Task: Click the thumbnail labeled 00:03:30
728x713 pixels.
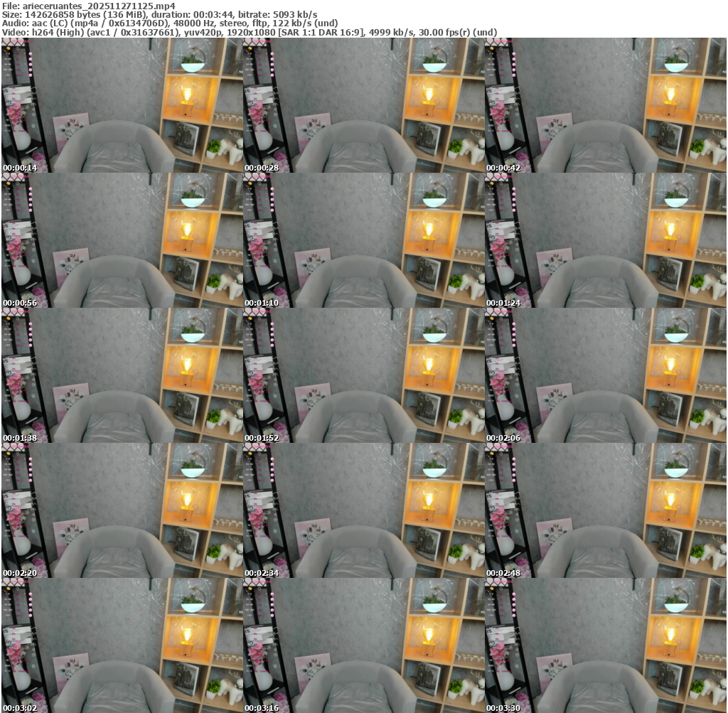Action: coord(606,645)
